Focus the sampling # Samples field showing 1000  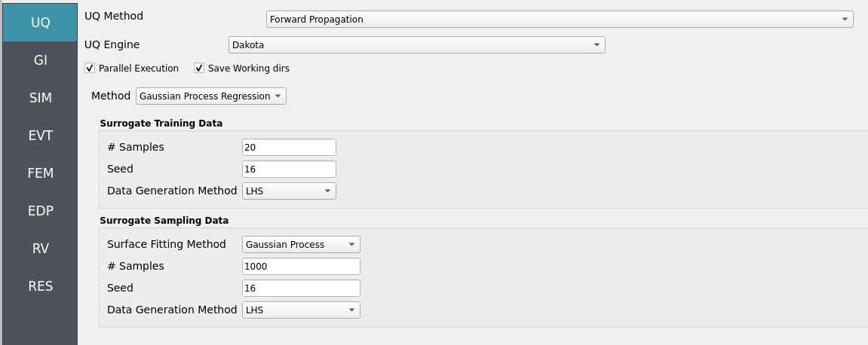(x=301, y=267)
